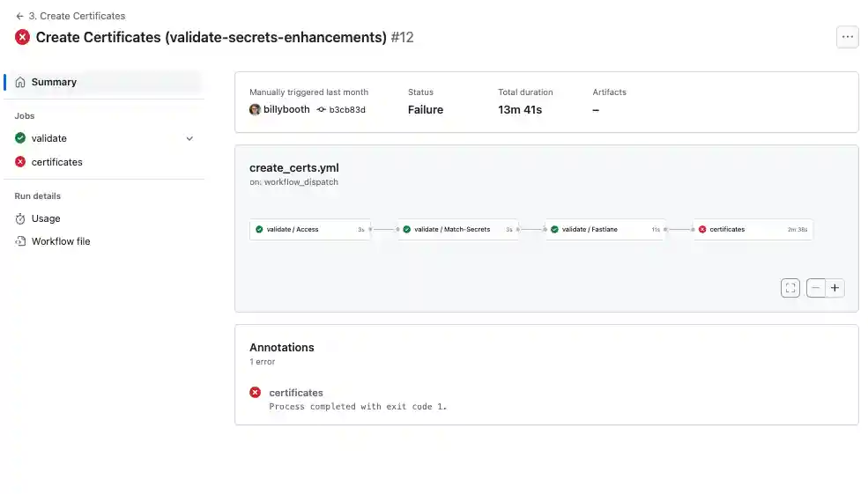Click the 'Failure' status value
This screenshot has width=868, height=494.
click(426, 109)
